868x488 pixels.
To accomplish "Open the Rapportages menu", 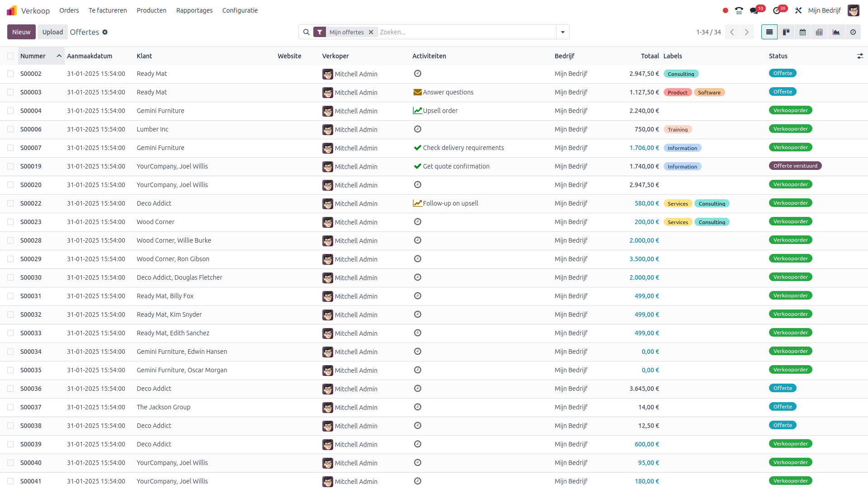I will coord(194,10).
